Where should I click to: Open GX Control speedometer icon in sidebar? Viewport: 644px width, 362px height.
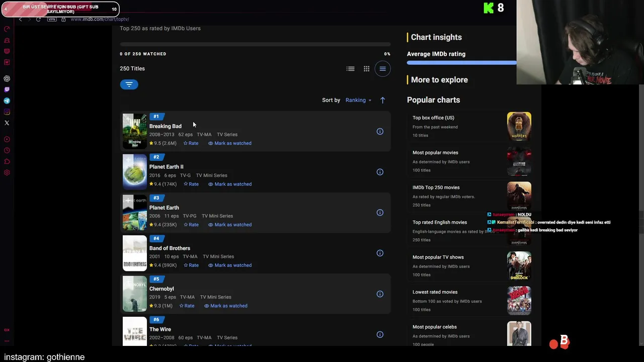pos(7,29)
